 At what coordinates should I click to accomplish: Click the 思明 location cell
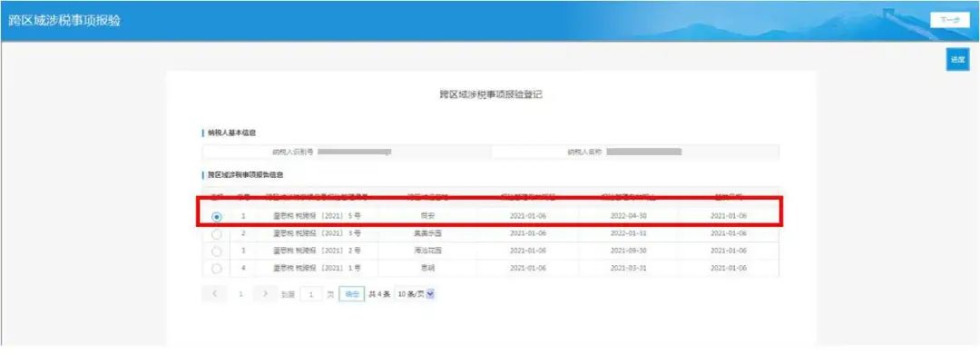(427, 269)
